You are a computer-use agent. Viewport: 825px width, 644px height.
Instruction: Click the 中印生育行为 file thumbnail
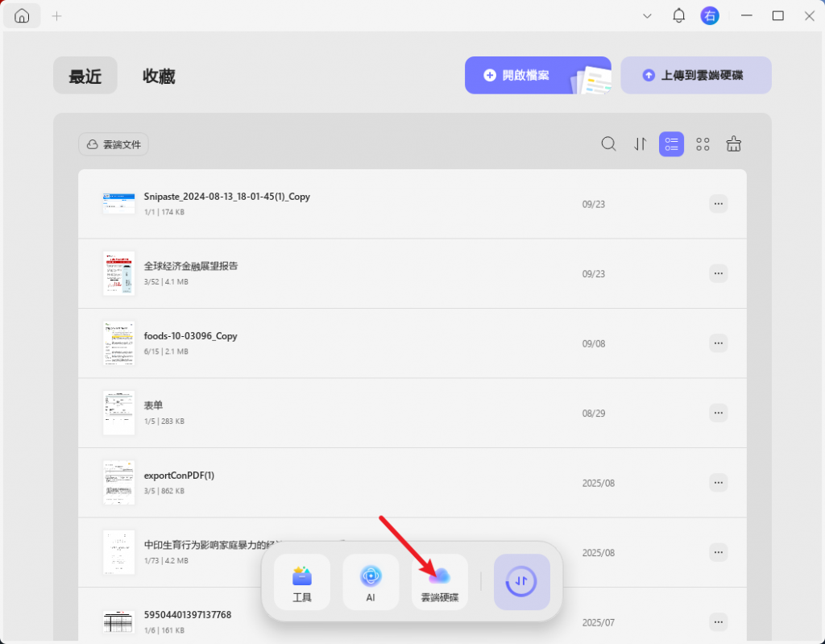119,552
